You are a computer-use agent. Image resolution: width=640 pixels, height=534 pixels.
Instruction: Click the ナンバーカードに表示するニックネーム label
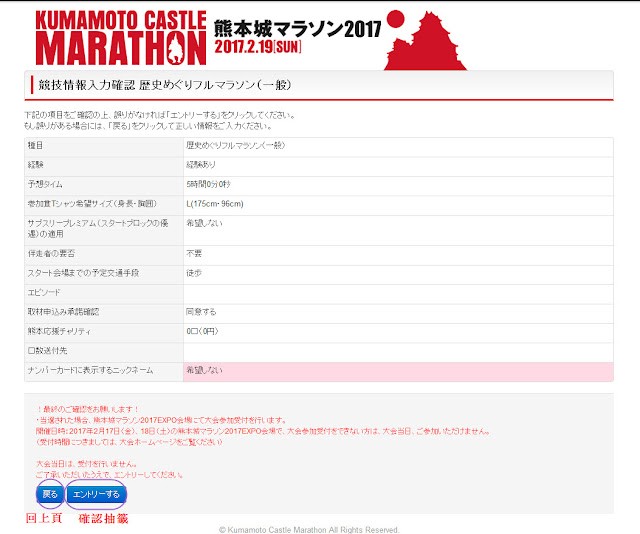point(90,370)
